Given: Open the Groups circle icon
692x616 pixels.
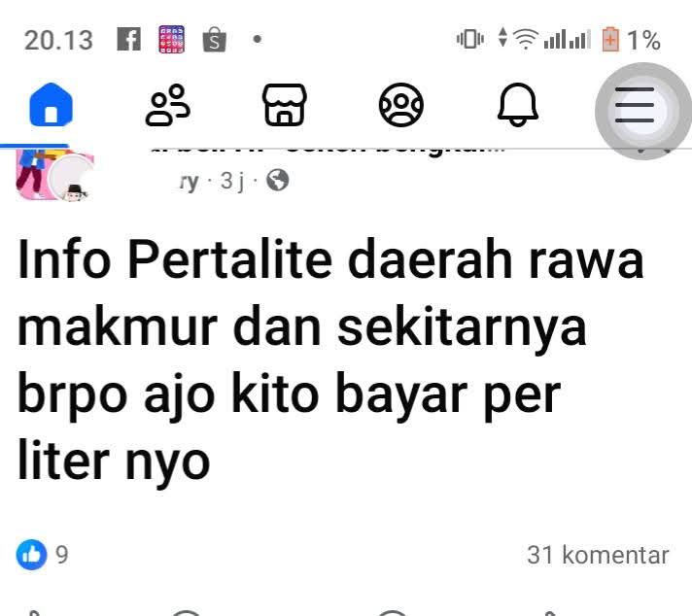Looking at the screenshot, I should [x=401, y=105].
